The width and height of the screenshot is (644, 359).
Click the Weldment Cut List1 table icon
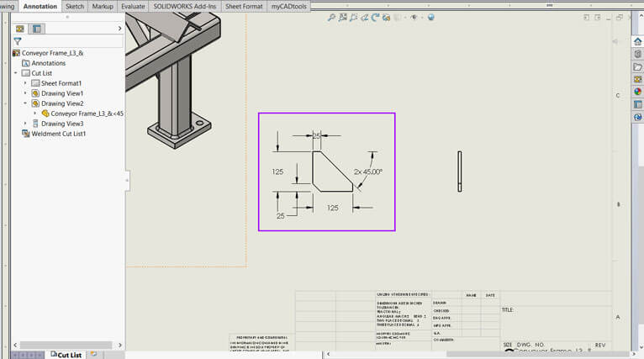(26, 134)
